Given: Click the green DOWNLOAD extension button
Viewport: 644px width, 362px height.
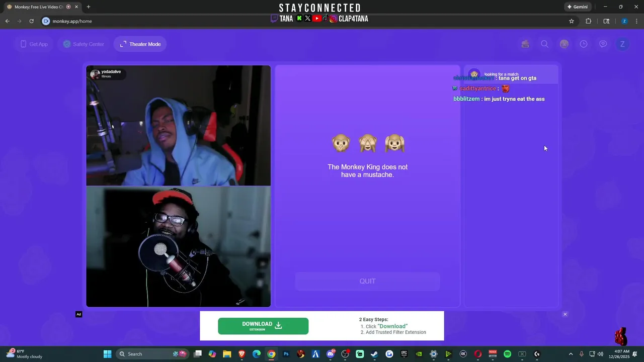Looking at the screenshot, I should (x=263, y=326).
